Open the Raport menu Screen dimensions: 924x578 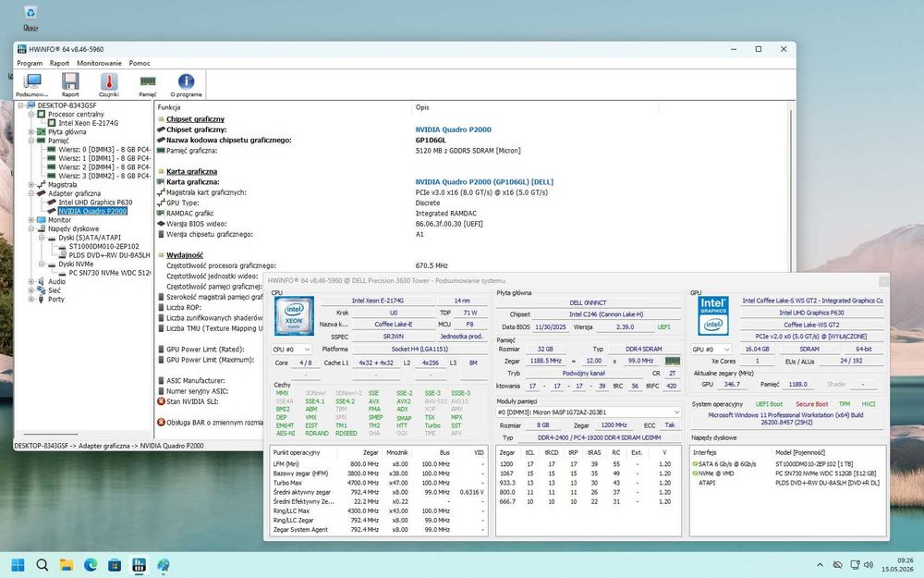(59, 63)
